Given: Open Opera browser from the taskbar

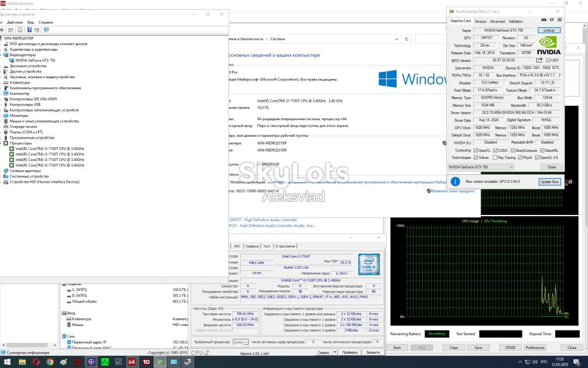Looking at the screenshot, I should (x=36, y=362).
